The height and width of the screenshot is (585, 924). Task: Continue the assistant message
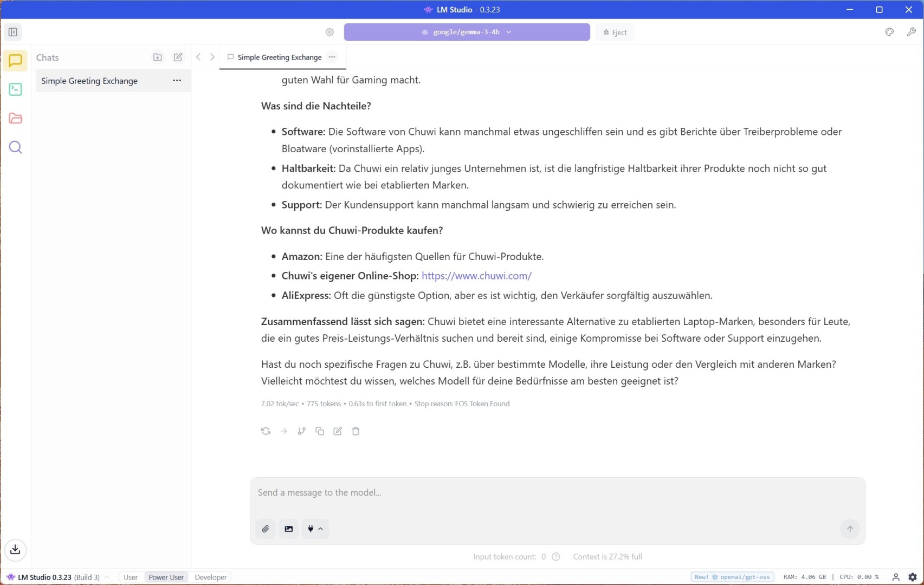[x=284, y=431]
